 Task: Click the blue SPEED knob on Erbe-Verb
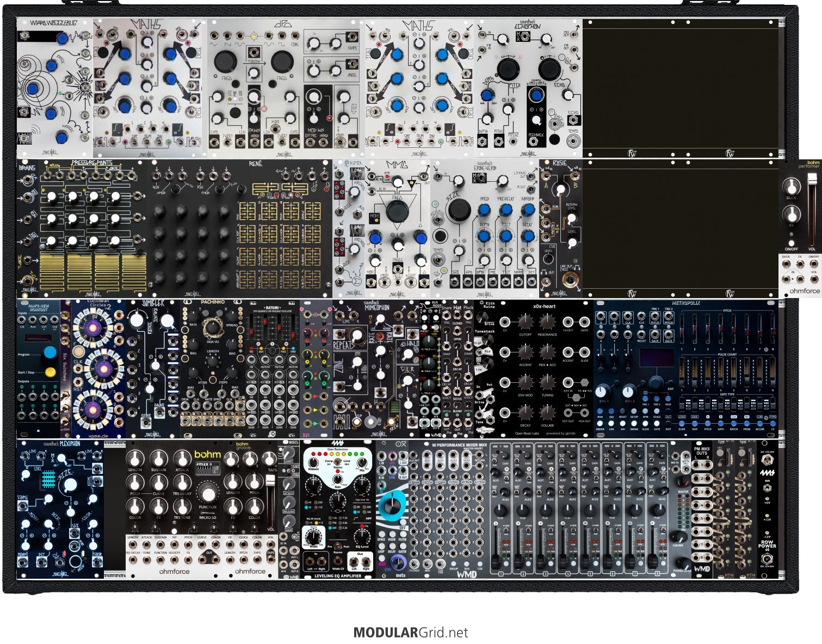[x=484, y=210]
